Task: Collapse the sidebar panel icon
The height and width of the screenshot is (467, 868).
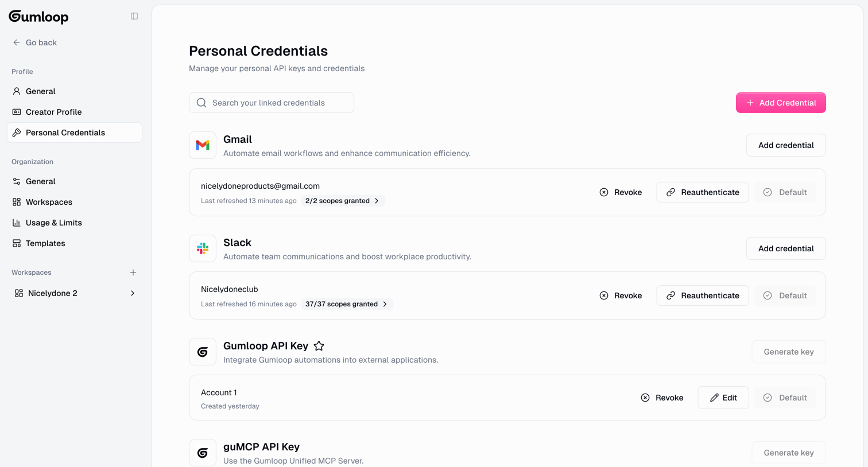Action: 134,16
